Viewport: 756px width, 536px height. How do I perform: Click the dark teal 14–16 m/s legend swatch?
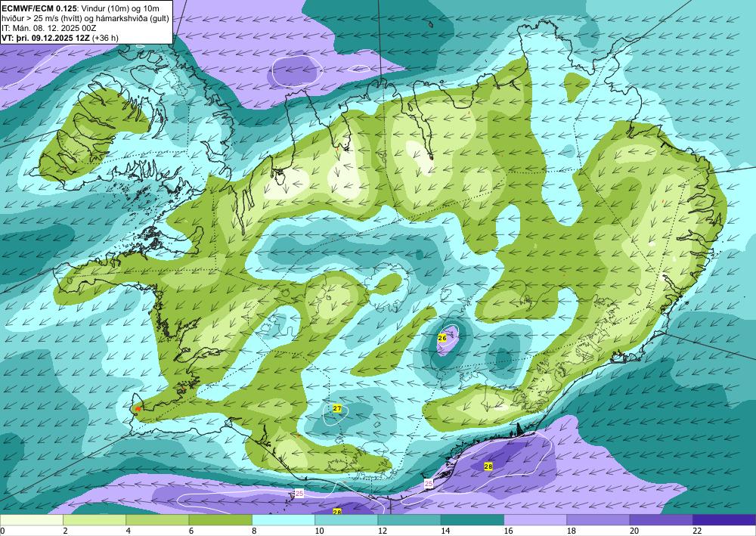click(472, 519)
